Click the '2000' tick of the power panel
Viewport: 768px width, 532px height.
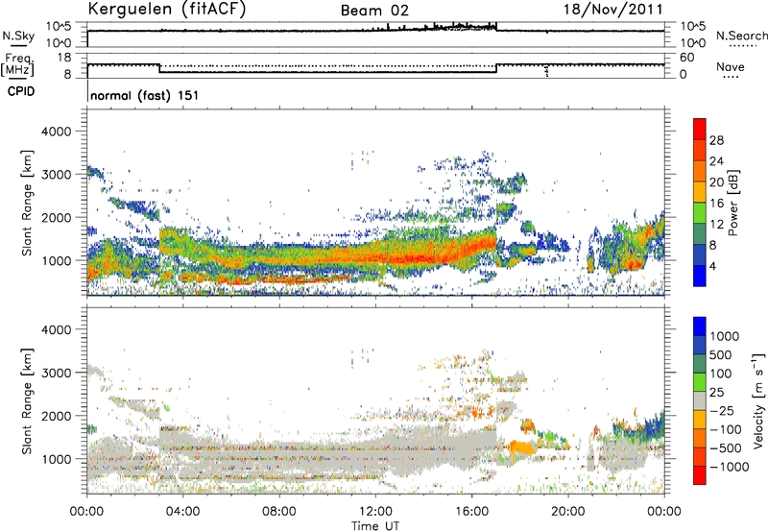click(56, 217)
